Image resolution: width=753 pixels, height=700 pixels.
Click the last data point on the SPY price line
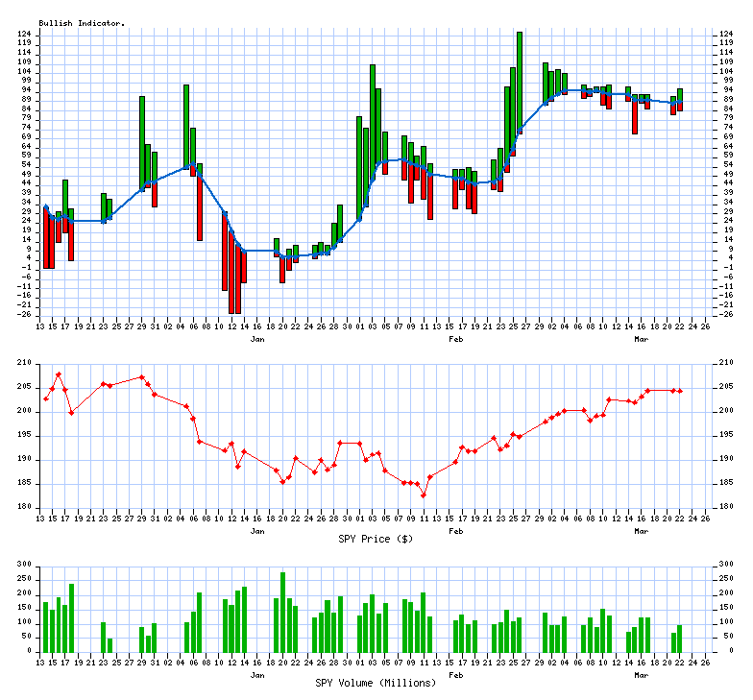pos(680,391)
